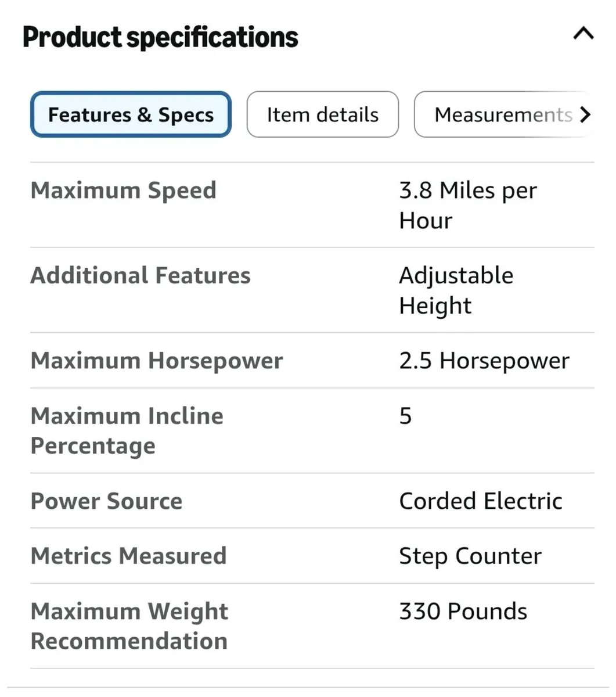This screenshot has height=697, width=616.
Task: Click the Additional Features label
Action: 141,275
